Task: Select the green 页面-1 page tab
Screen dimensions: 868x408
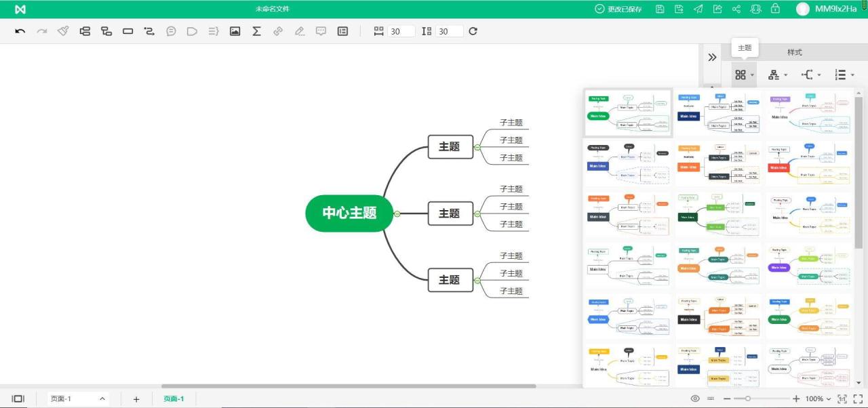Action: pos(174,399)
